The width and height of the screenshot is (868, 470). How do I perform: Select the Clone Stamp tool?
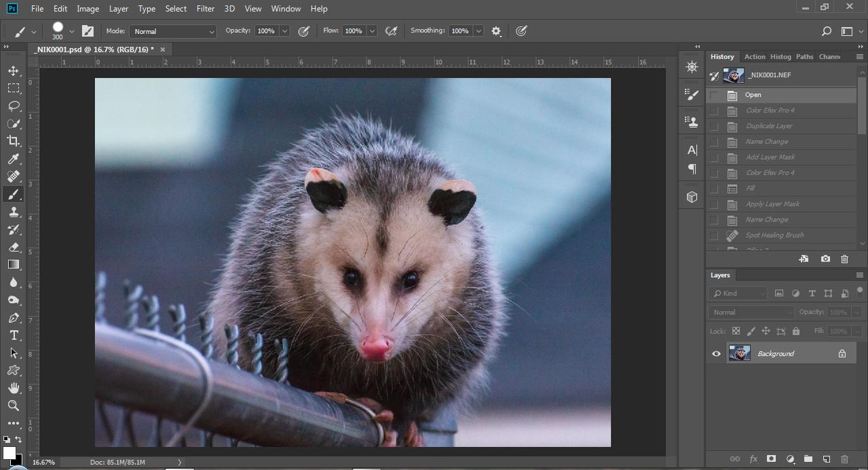(14, 212)
